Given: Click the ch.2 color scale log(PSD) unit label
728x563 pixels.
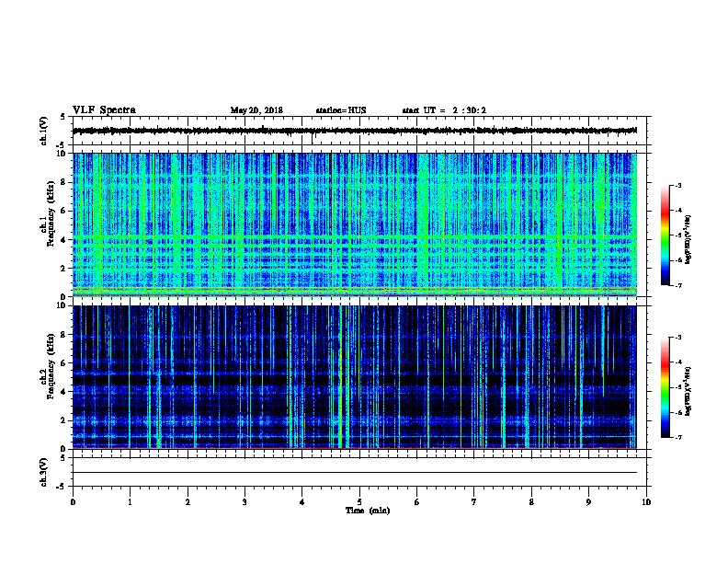Looking at the screenshot, I should pos(688,391).
